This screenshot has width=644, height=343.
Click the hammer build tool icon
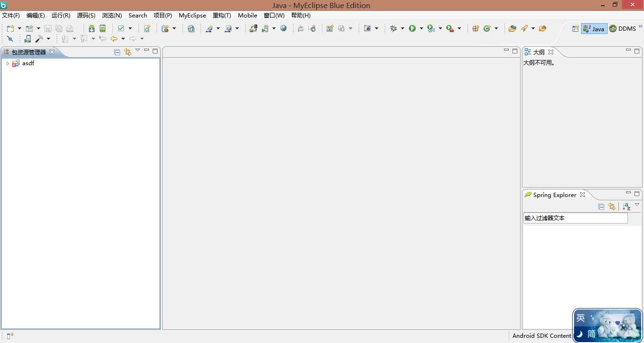40,39
